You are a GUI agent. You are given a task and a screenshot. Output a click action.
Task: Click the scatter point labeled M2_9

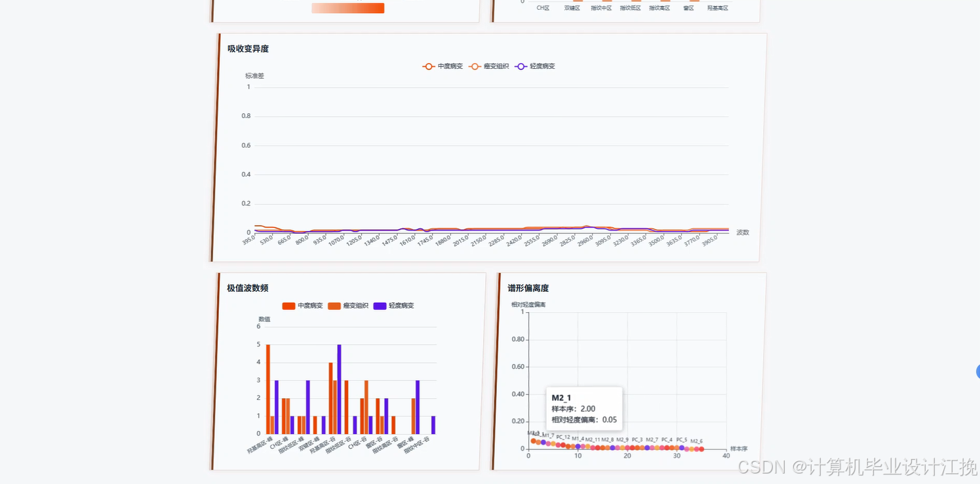[x=622, y=448]
